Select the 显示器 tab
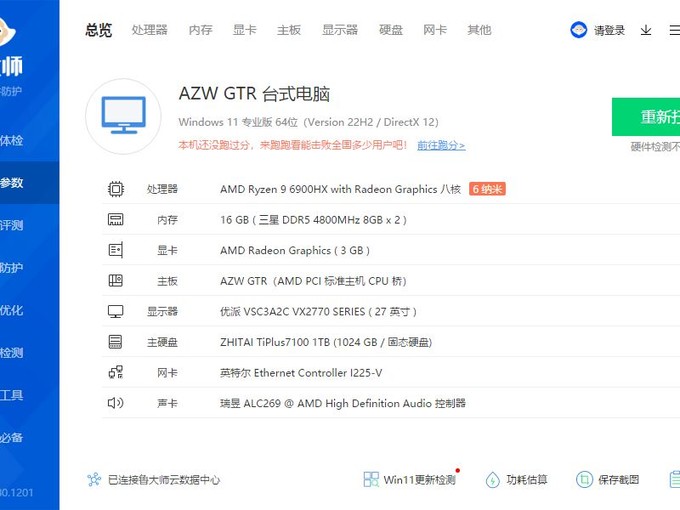Viewport: 680px width, 510px height. (340, 30)
